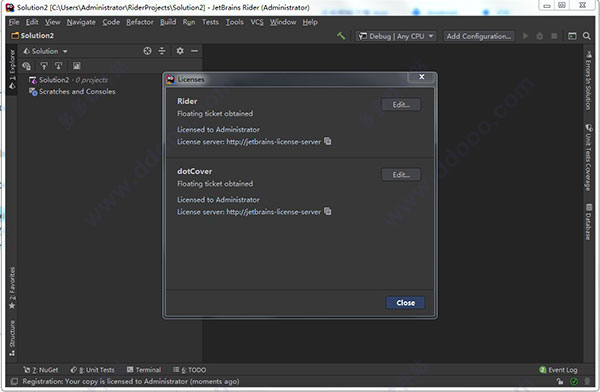Open the Help menu
Viewport: 600px width, 392px height.
click(310, 22)
